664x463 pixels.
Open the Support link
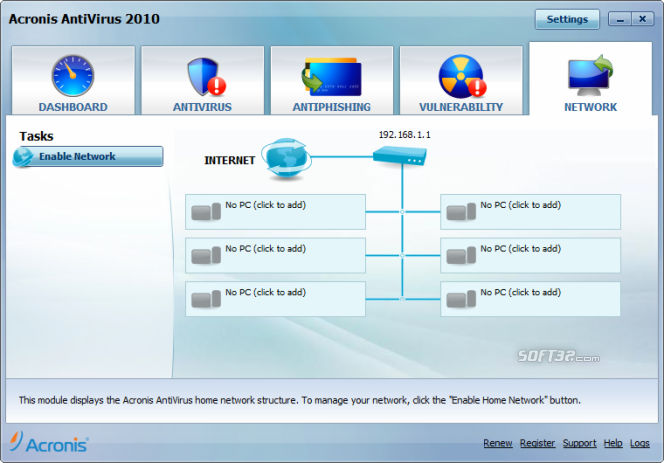coord(579,443)
